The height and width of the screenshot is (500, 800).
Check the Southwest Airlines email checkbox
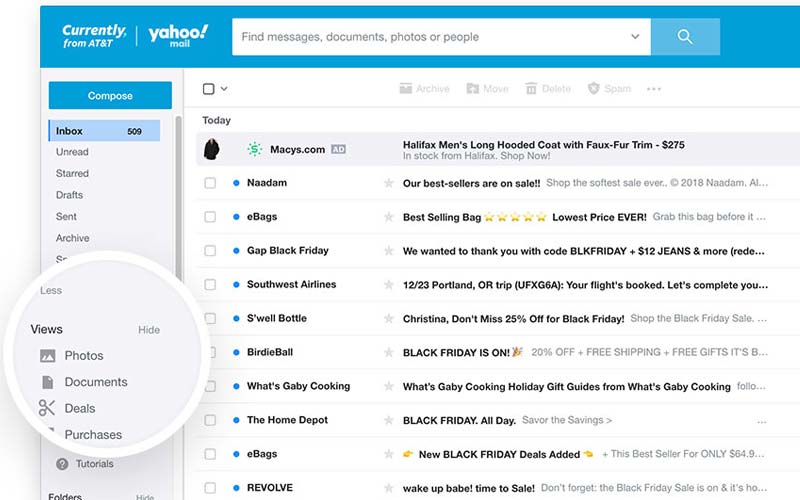point(210,284)
